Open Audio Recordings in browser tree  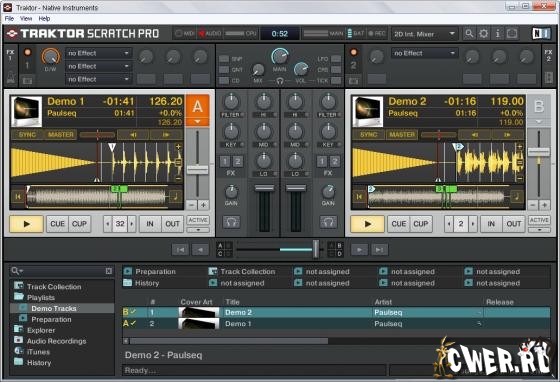[x=56, y=341]
